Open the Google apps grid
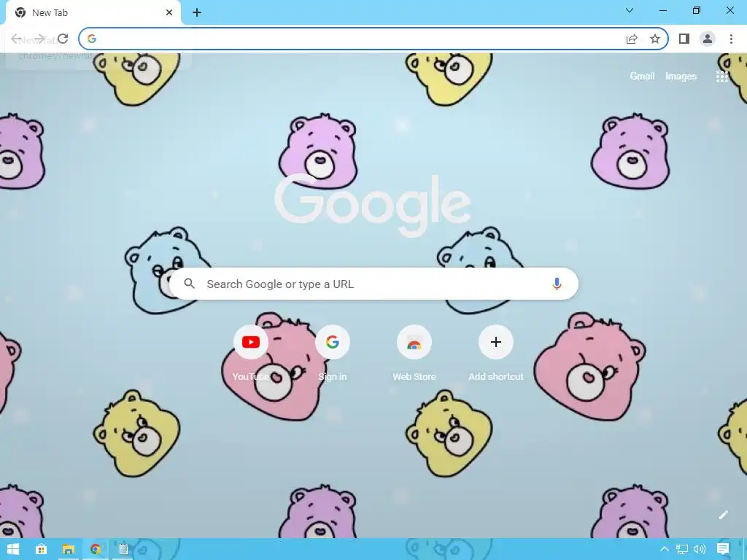The image size is (747, 560). [721, 76]
